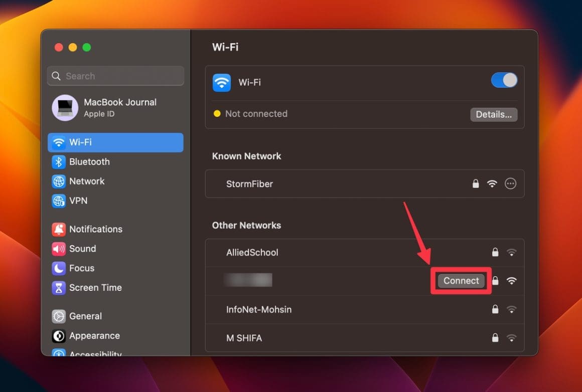Open the more options menu for StormFiber
Image resolution: width=582 pixels, height=392 pixels.
[x=510, y=183]
